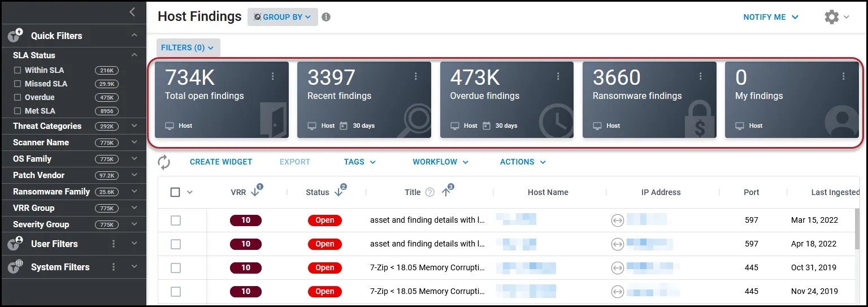The height and width of the screenshot is (307, 868).
Task: Collapse the Quick Filters section
Action: [x=134, y=36]
